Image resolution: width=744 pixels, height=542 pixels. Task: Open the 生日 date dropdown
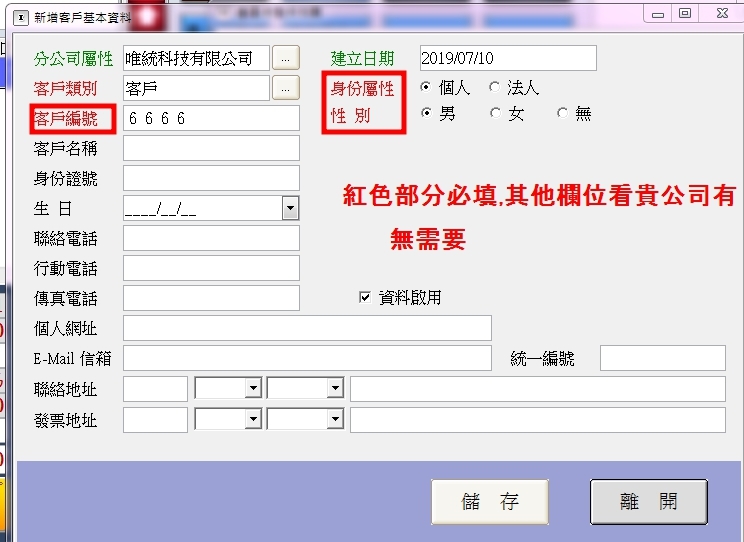pos(290,208)
